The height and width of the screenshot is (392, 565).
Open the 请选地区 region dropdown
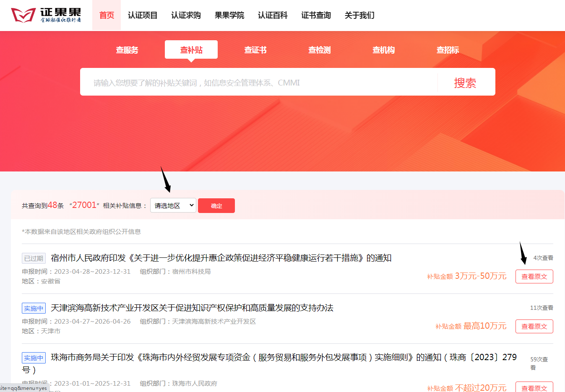(x=173, y=205)
